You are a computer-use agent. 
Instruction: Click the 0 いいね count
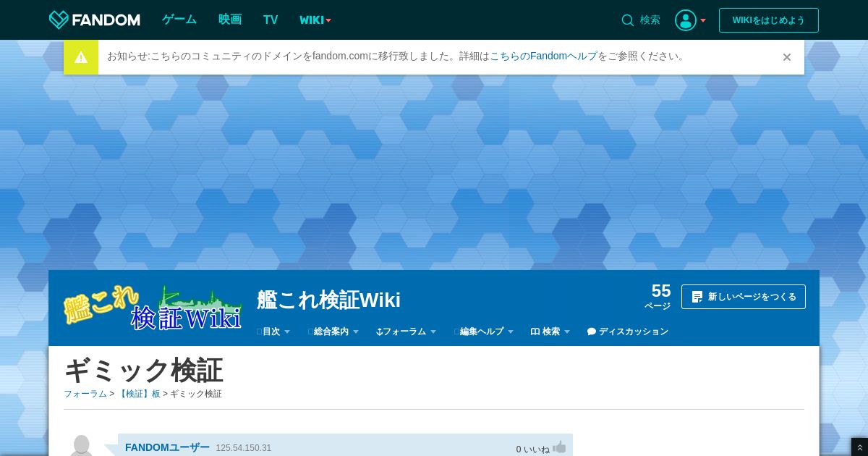pyautogui.click(x=533, y=449)
